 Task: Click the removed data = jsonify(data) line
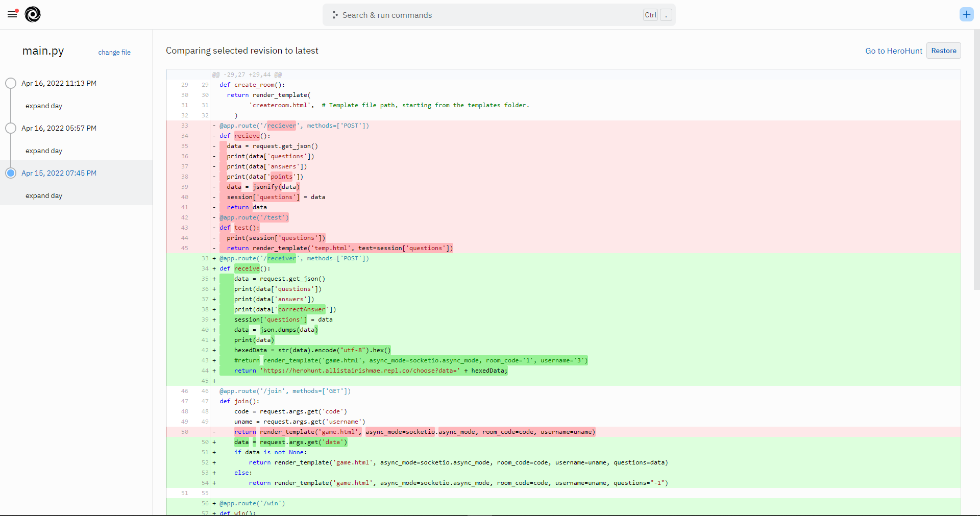563,187
